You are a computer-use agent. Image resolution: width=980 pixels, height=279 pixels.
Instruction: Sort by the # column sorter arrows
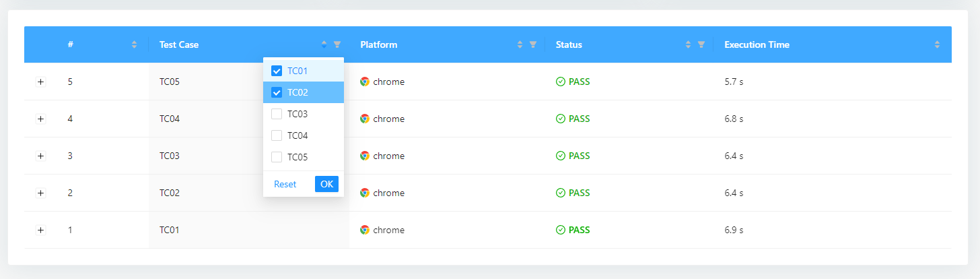pyautogui.click(x=134, y=44)
